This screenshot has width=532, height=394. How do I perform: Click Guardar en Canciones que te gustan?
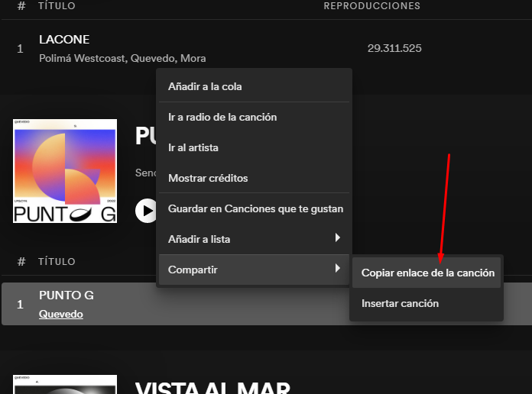coord(255,208)
